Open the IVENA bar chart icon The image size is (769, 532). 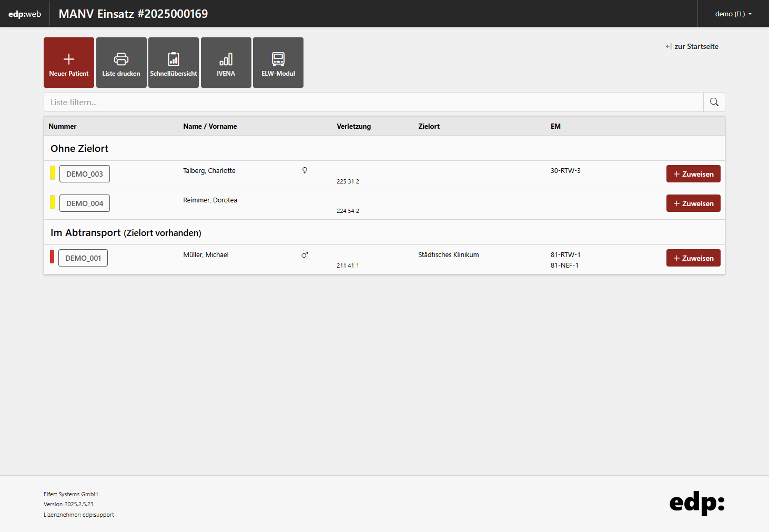(226, 59)
